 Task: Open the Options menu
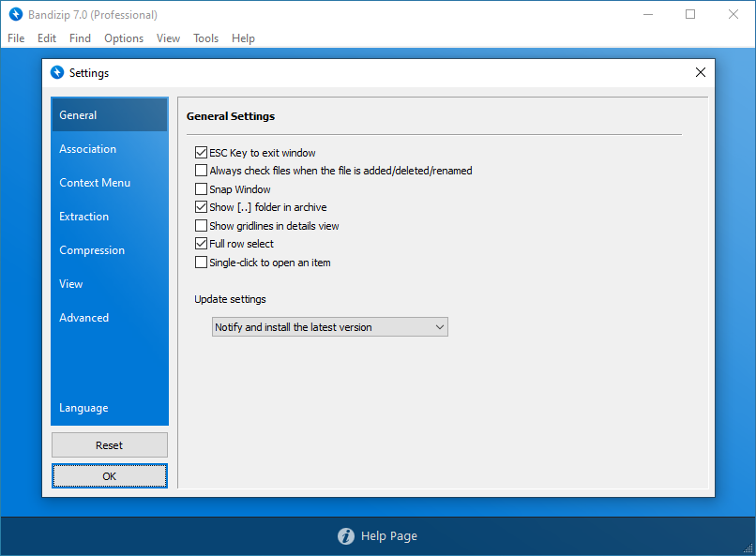124,38
